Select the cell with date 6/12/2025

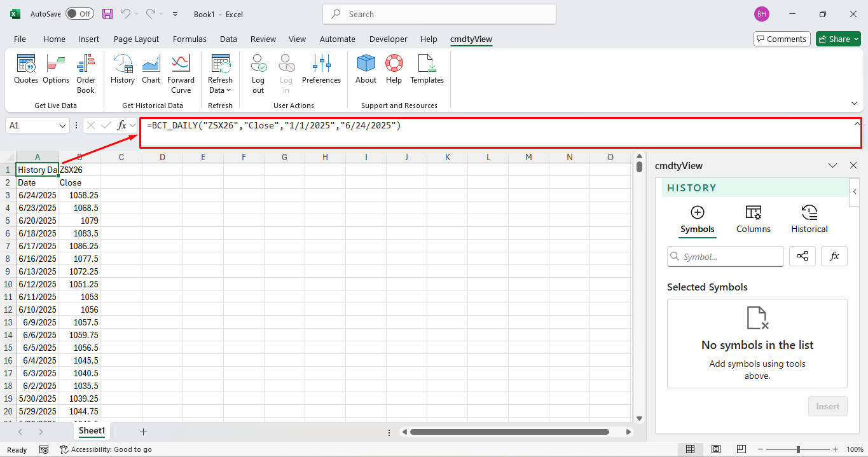(x=37, y=284)
